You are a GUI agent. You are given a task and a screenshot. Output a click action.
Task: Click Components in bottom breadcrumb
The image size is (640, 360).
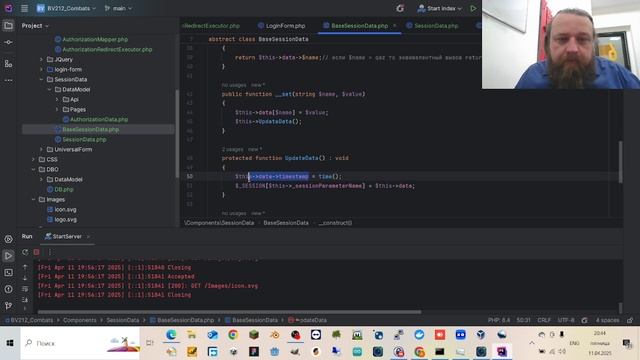point(80,320)
